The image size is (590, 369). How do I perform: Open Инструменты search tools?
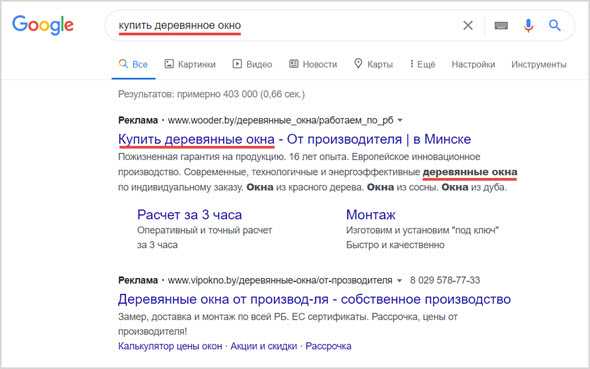(x=538, y=65)
